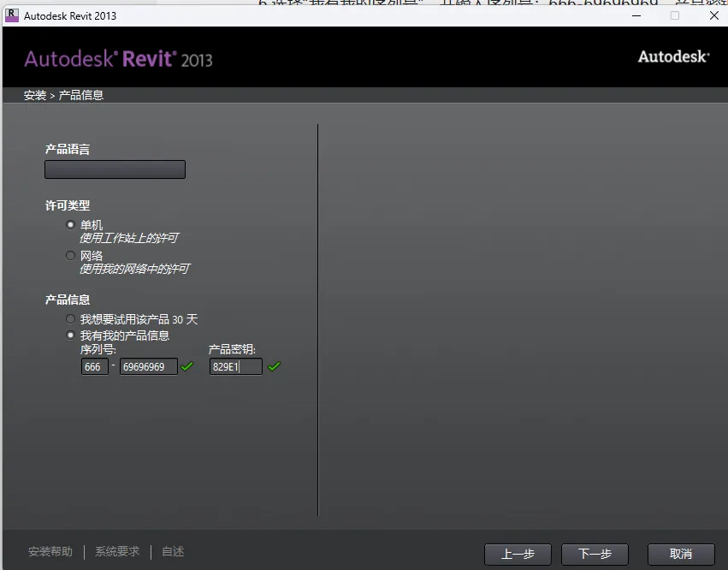Minimize the Autodesk Revit 2013 window

(x=636, y=15)
